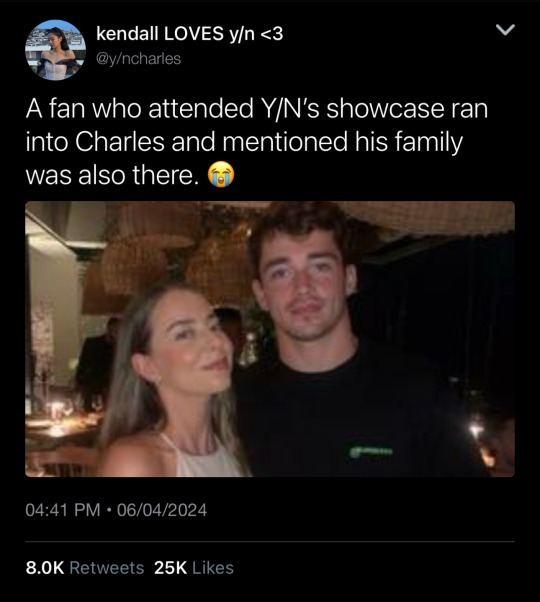Expand the tweet options chevron

tap(505, 30)
